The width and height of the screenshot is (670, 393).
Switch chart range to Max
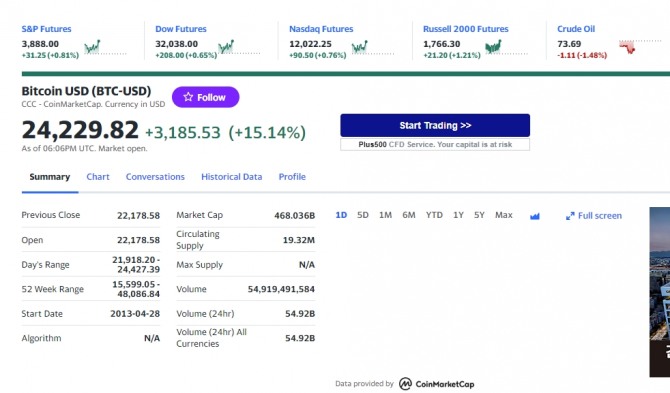coord(504,215)
